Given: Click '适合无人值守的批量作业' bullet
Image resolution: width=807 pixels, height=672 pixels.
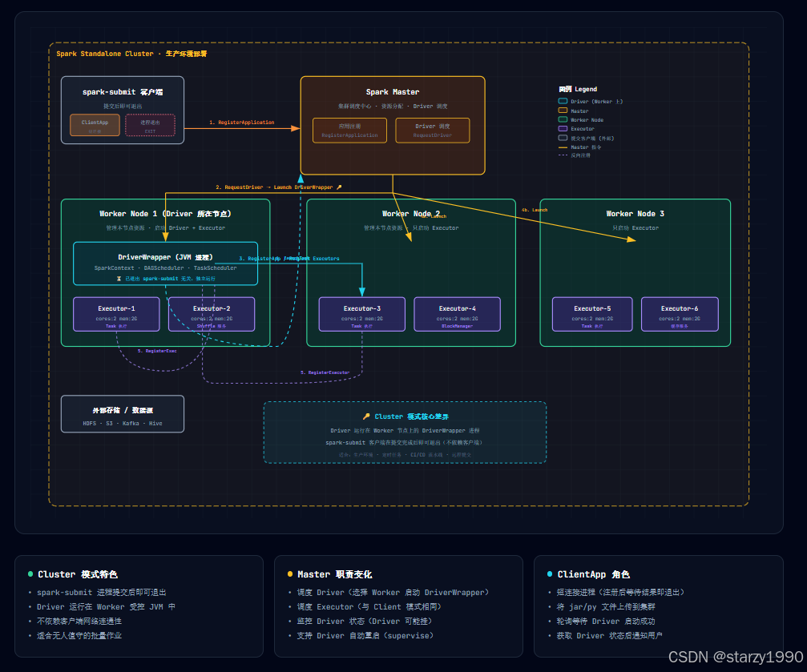Looking at the screenshot, I should pos(79,636).
